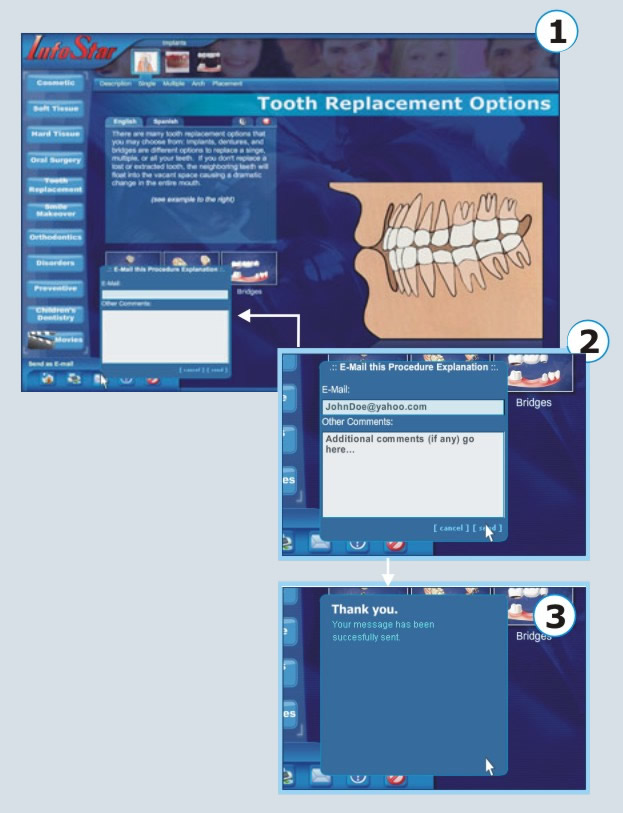This screenshot has width=623, height=813.
Task: Click the home icon in main screen toolbar
Action: tap(47, 379)
